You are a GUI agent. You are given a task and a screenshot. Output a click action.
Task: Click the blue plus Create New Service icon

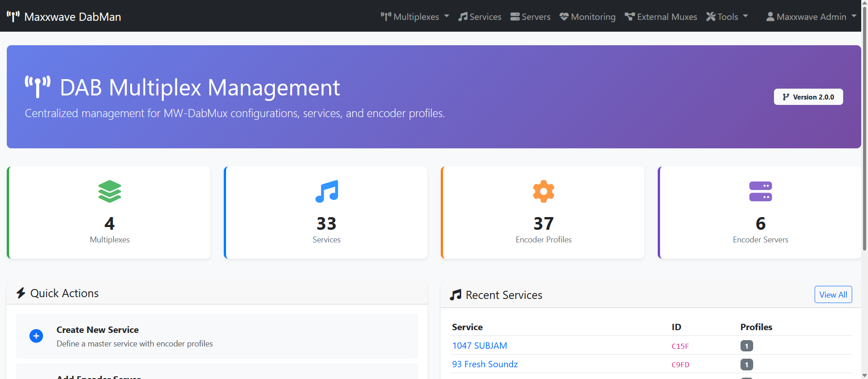[x=36, y=336]
